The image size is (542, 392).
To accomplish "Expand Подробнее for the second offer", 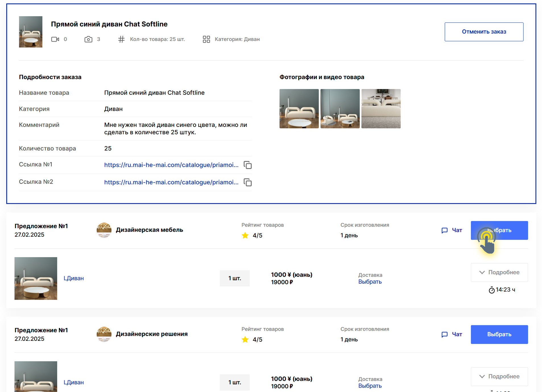I will pos(499,376).
